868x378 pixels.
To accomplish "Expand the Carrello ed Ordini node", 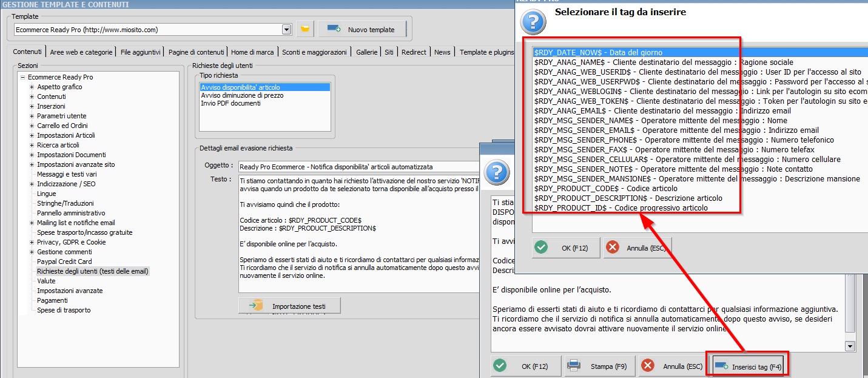I will tap(32, 126).
